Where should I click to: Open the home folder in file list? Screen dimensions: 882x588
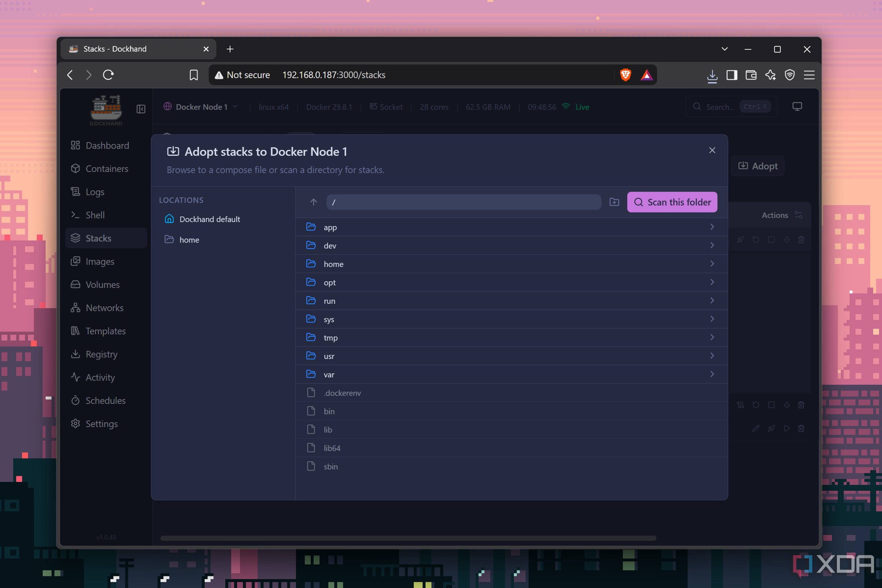pos(512,264)
